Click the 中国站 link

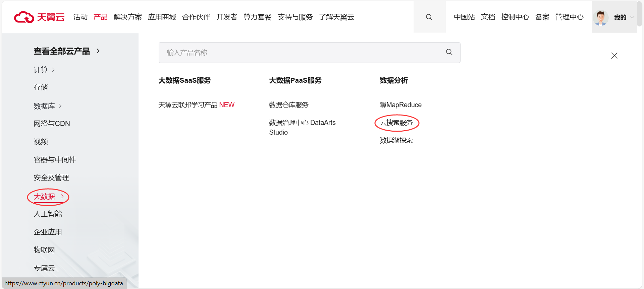(464, 17)
